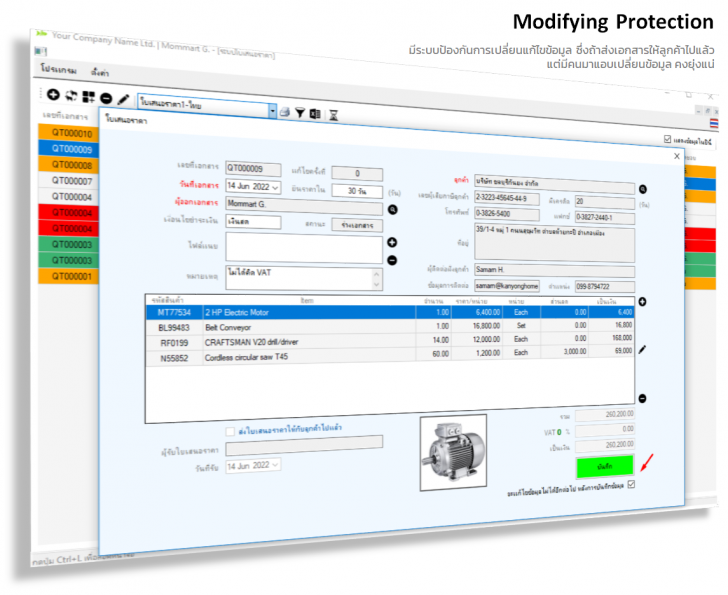Click the address text box
Screen dimensions: 728x595
554,243
